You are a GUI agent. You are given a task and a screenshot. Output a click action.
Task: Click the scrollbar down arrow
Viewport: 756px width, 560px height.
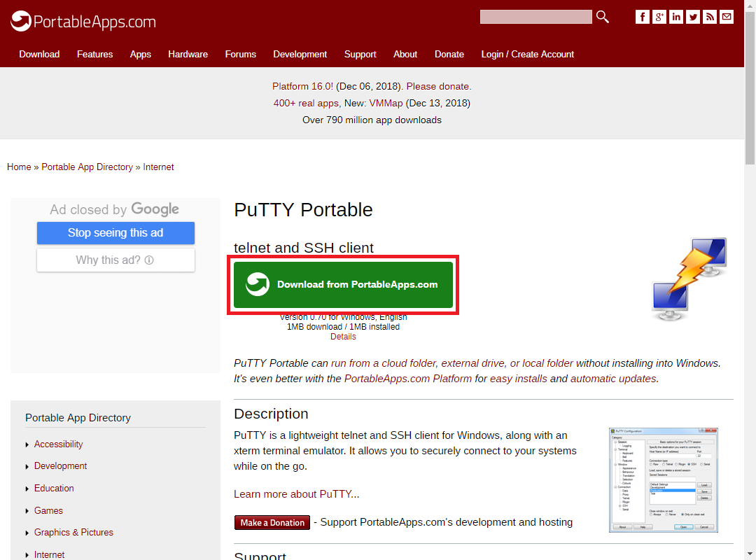click(750, 554)
